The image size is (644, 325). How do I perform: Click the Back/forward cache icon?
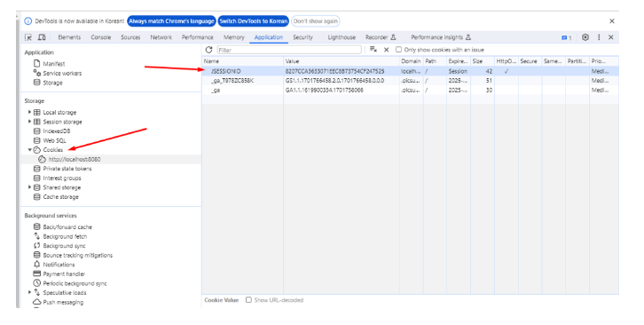tap(37, 227)
